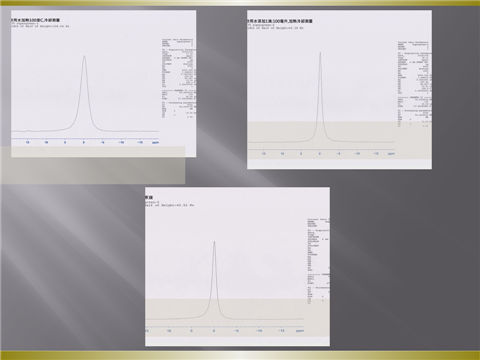Screen dimensions: 480x360
Task: Click the half-height width line in the bottom spectrum
Action: click(x=170, y=205)
